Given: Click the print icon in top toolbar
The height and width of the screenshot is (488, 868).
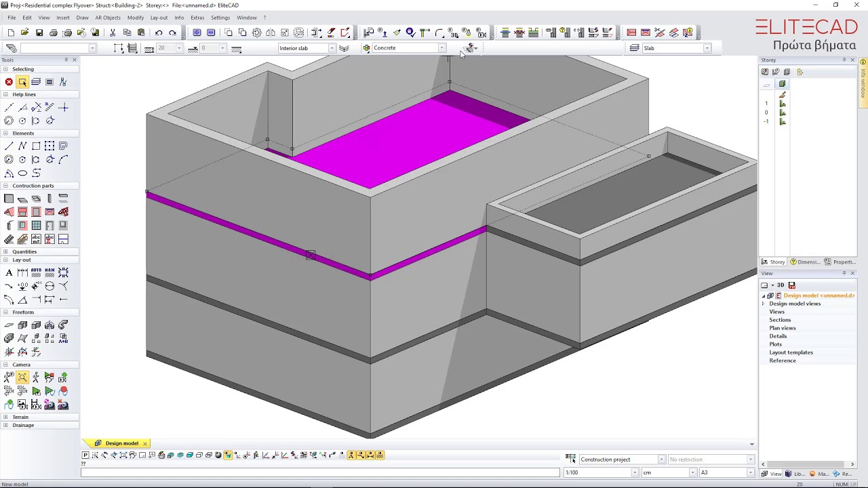Looking at the screenshot, I should 54,33.
